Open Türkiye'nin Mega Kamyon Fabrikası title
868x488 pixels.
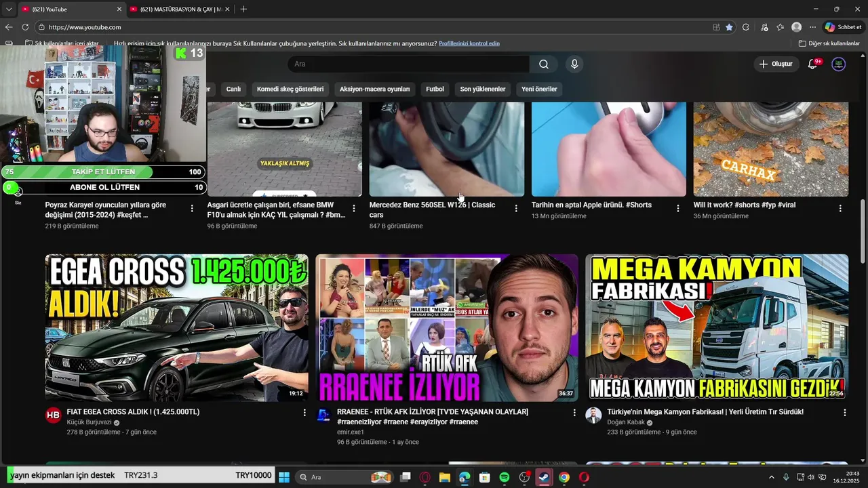705,412
